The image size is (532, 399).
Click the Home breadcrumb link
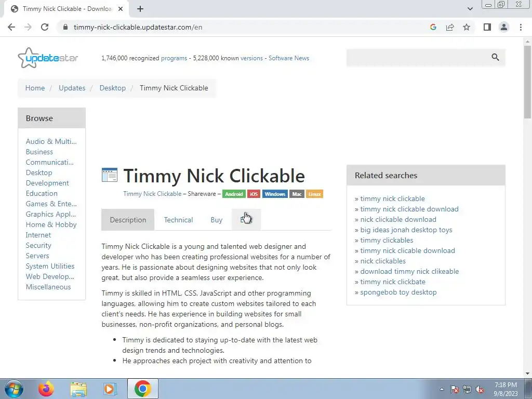[x=35, y=88]
